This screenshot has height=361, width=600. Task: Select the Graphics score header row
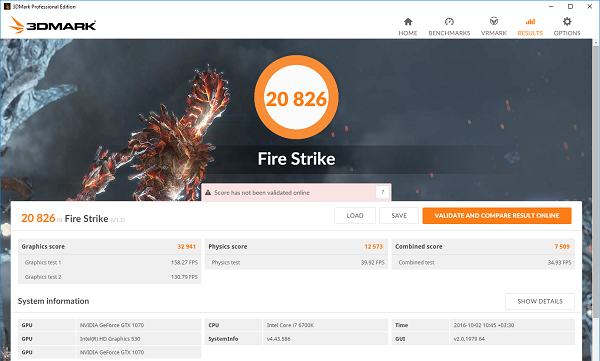109,247
